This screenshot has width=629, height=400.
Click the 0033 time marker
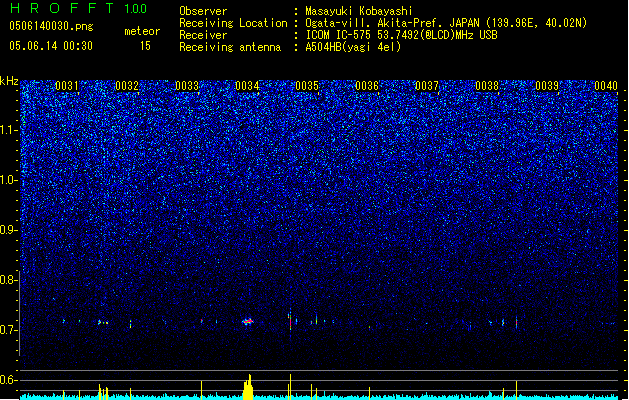click(187, 86)
